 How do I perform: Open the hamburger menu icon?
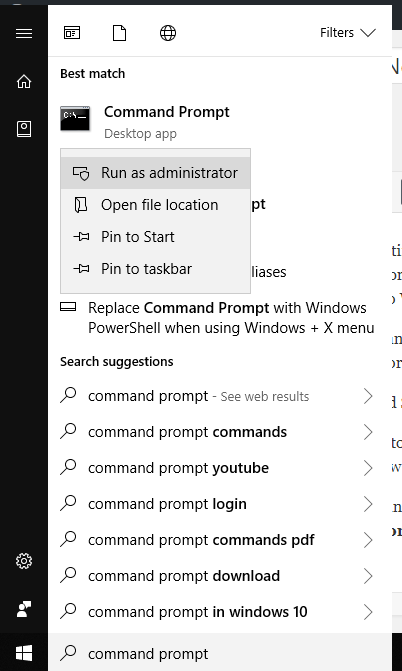(24, 33)
